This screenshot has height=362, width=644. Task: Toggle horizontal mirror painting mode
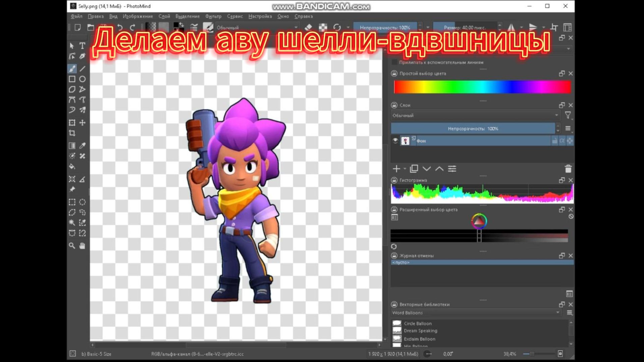tap(512, 28)
